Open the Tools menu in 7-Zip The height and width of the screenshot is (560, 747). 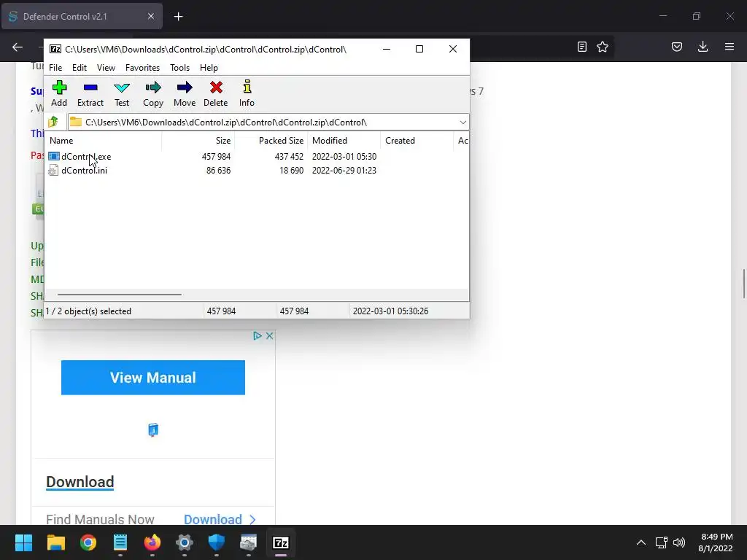(179, 68)
